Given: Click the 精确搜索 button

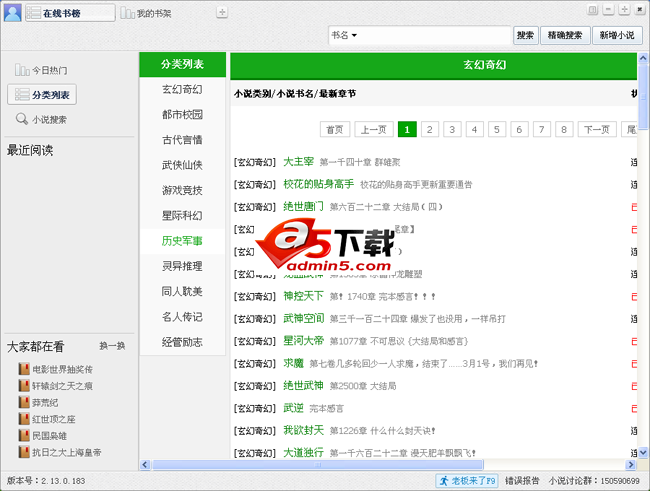Looking at the screenshot, I should coord(565,35).
